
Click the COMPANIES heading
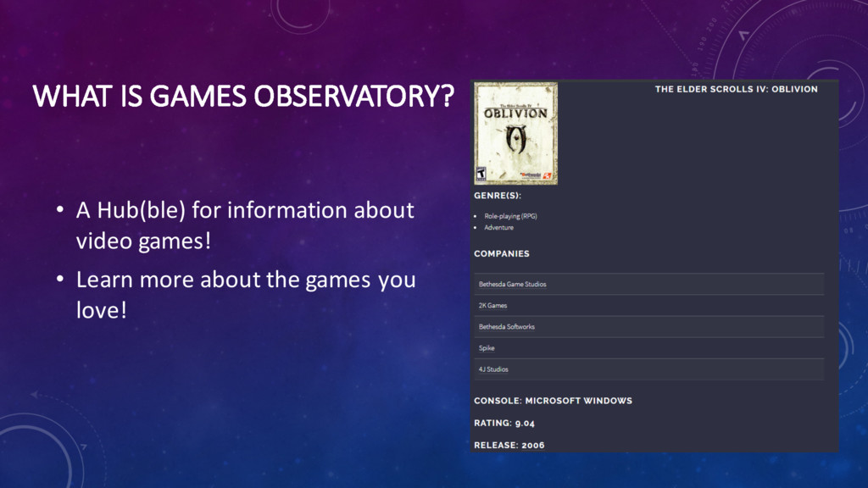tap(502, 253)
